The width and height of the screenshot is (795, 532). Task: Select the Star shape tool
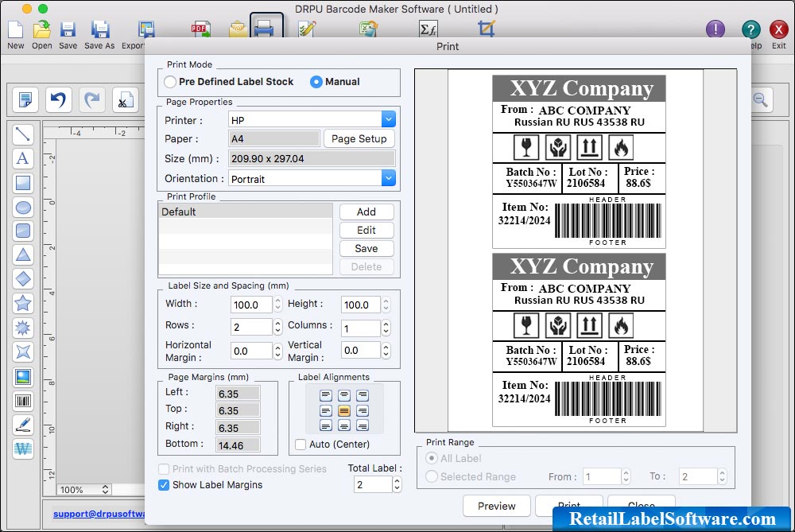tap(23, 303)
